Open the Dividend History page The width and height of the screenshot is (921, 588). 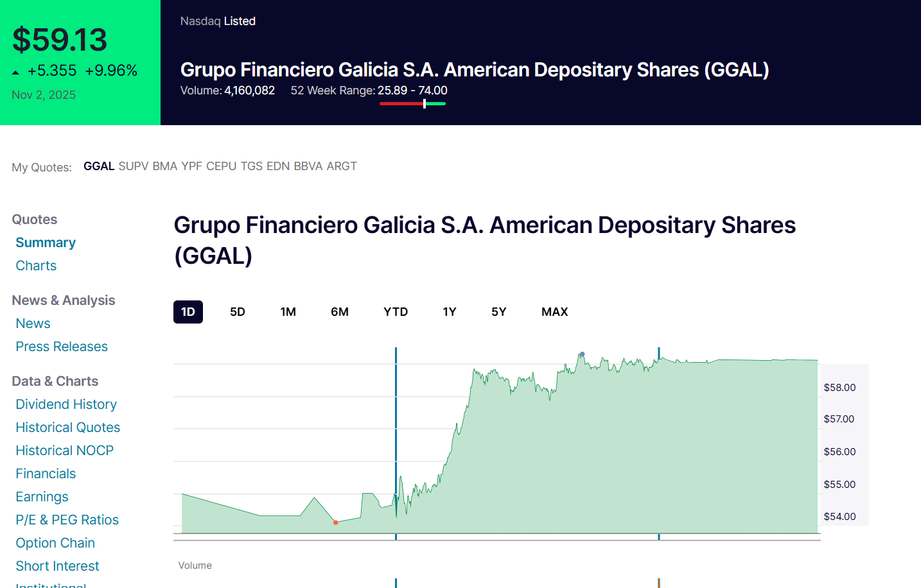coord(66,404)
